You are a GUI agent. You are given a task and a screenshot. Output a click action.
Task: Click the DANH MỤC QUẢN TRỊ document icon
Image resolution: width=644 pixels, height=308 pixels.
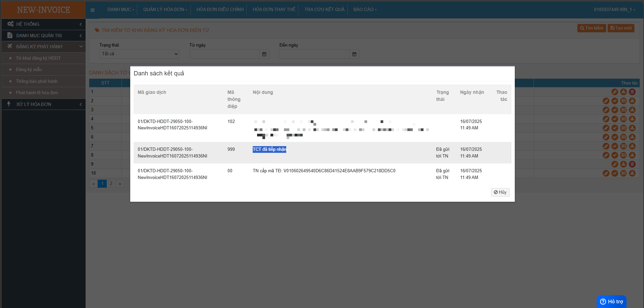coord(10,35)
